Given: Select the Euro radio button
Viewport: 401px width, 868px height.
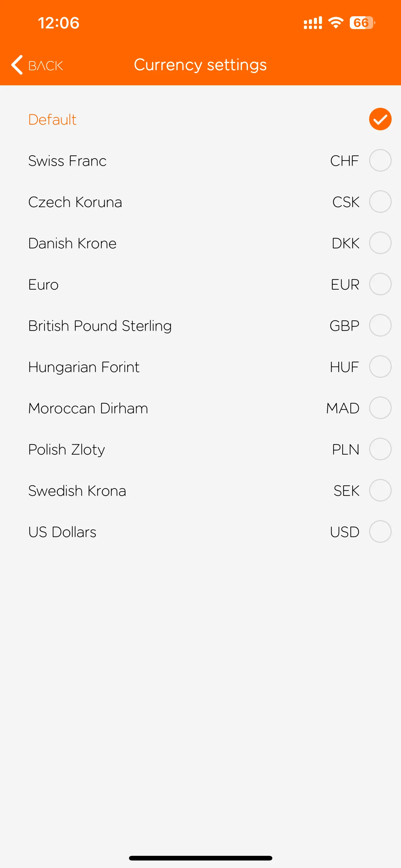Looking at the screenshot, I should point(380,284).
